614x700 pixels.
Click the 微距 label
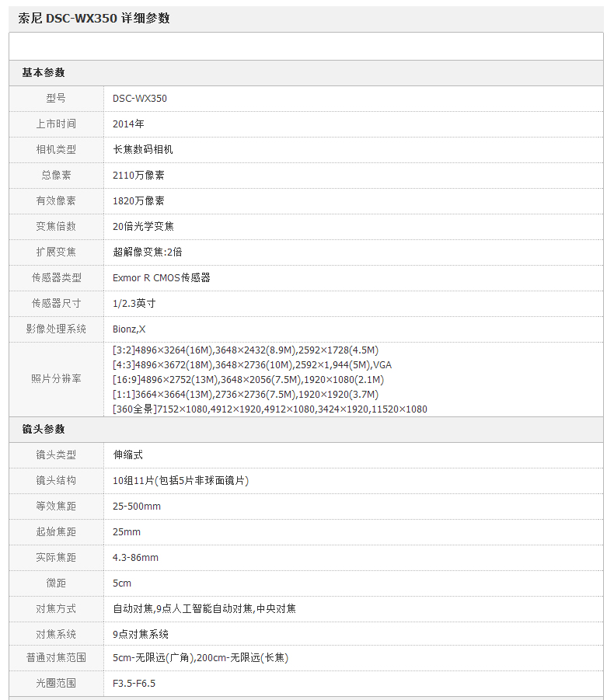coord(56,583)
